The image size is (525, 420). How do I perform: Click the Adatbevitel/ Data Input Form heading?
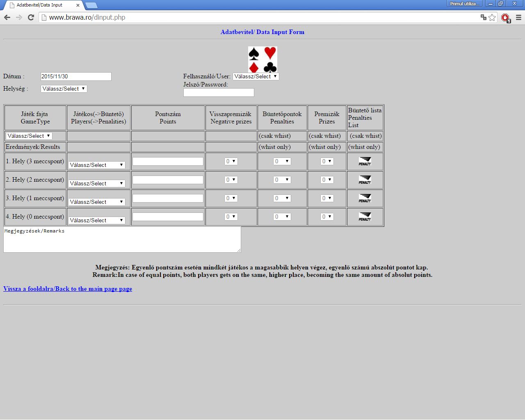[262, 32]
